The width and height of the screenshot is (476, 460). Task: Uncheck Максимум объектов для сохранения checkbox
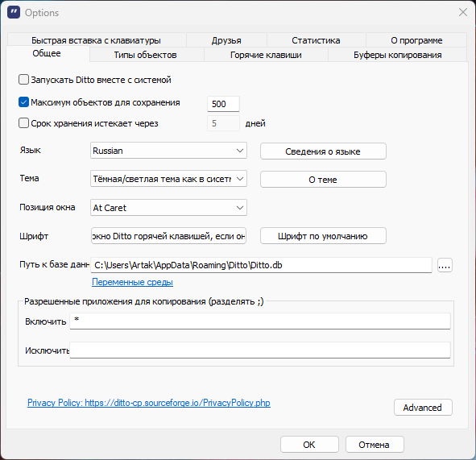pos(23,102)
